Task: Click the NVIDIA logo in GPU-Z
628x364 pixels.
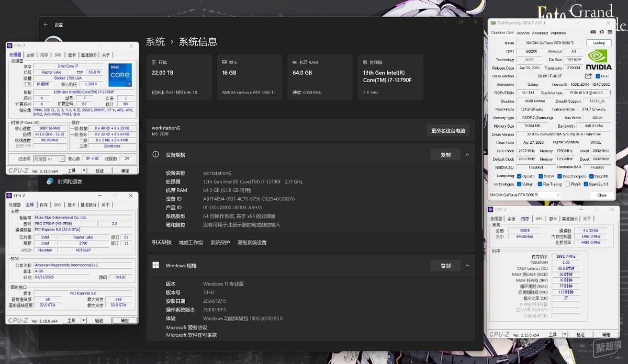Action: [599, 60]
